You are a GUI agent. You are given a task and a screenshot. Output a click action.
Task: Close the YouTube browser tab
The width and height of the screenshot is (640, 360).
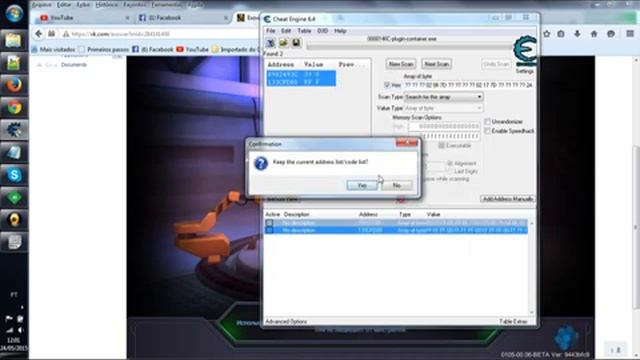click(x=127, y=18)
